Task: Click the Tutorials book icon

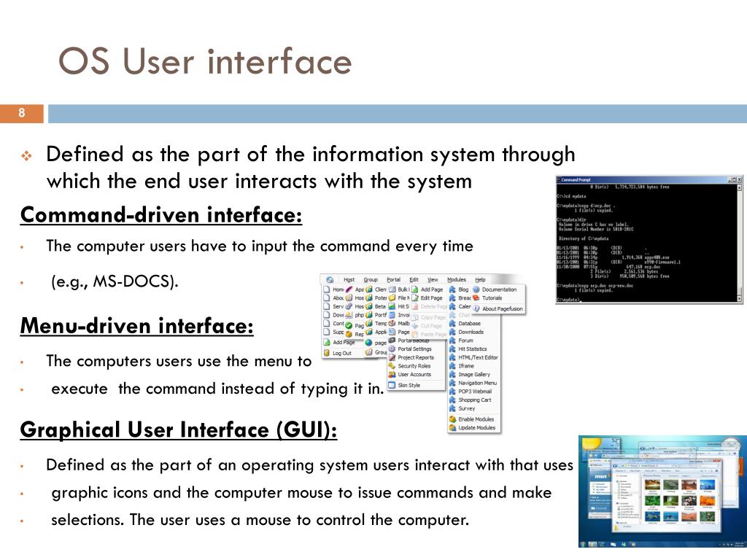Action: click(476, 297)
